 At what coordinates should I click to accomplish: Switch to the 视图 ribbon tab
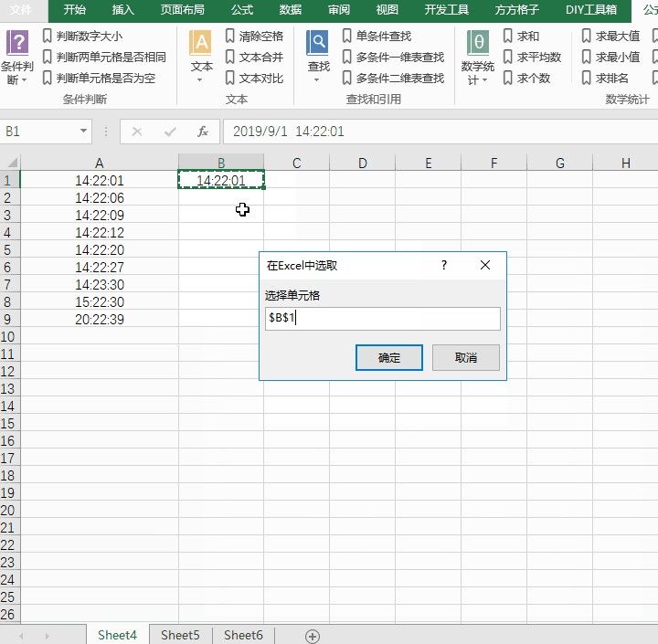point(387,10)
